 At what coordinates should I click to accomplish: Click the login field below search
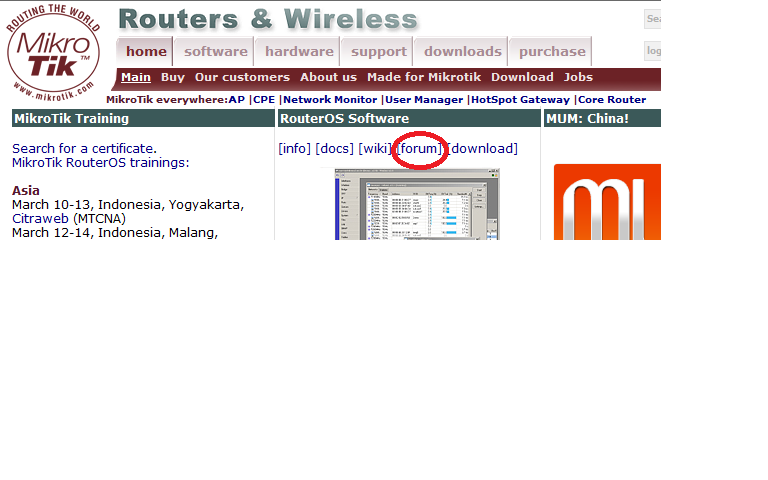click(x=652, y=51)
